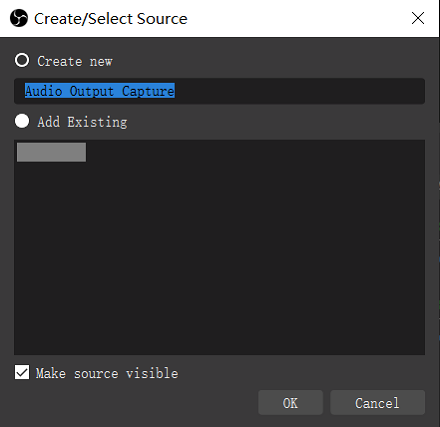This screenshot has width=440, height=427.
Task: Click the "Make source visible" label
Action: click(107, 373)
